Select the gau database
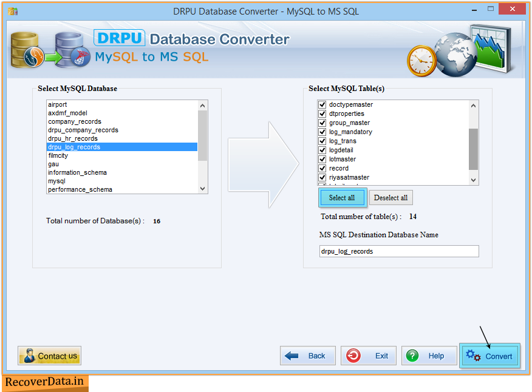This screenshot has height=392, width=532. (122, 164)
